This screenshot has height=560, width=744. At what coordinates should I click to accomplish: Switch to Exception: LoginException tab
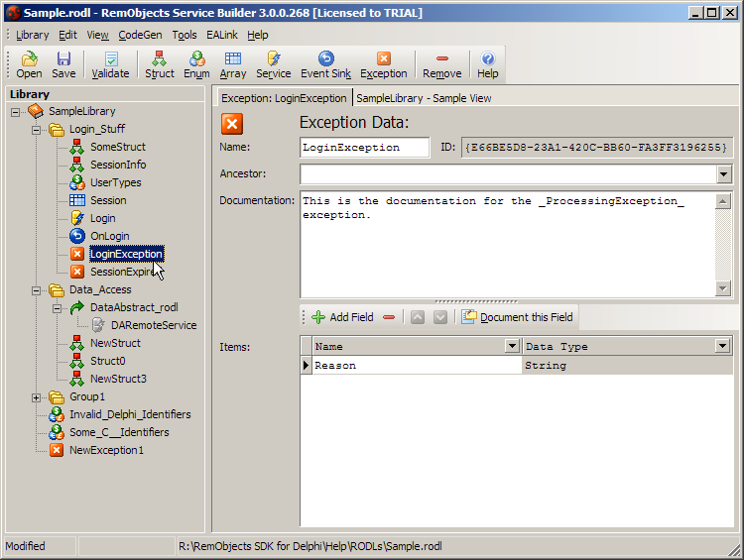[x=284, y=98]
